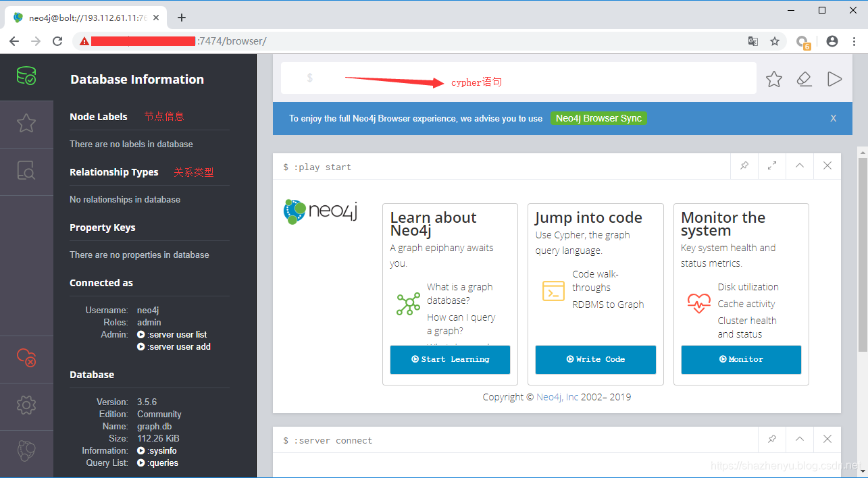Click the neo4j logo in frame
This screenshot has height=478, width=868.
pos(320,211)
